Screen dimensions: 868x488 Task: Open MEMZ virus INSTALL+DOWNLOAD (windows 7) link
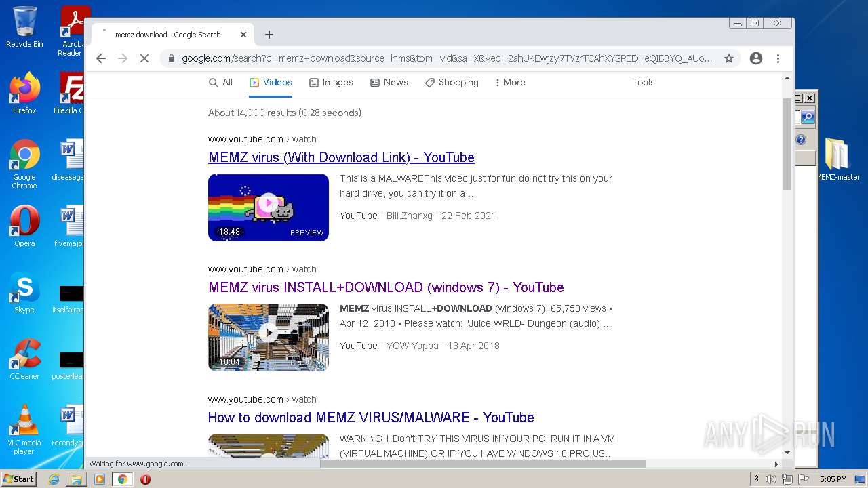(x=386, y=287)
